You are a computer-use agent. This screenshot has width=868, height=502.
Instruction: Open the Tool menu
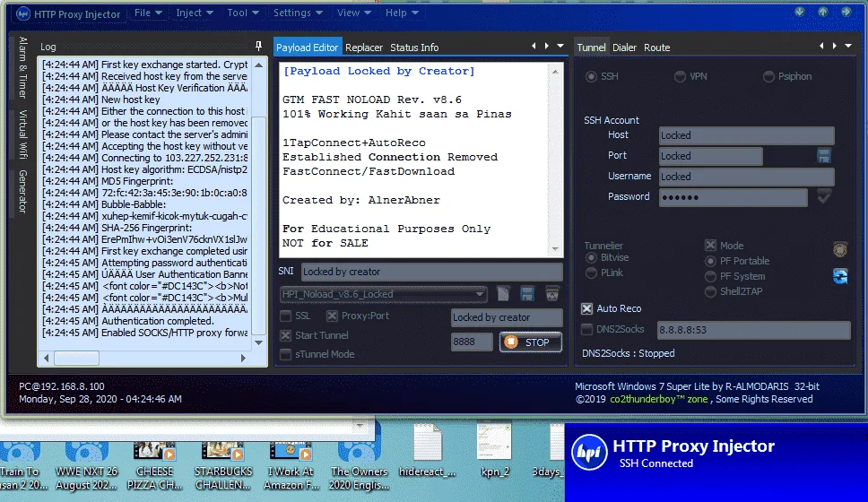243,13
